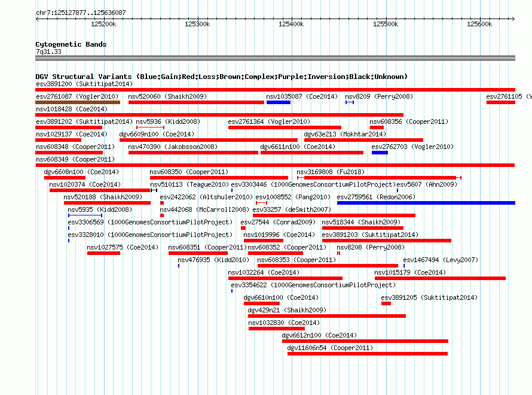Viewport: 532px width, 395px height.
Task: Click nsv608351 (Cooper2011) label
Action: pos(207,247)
